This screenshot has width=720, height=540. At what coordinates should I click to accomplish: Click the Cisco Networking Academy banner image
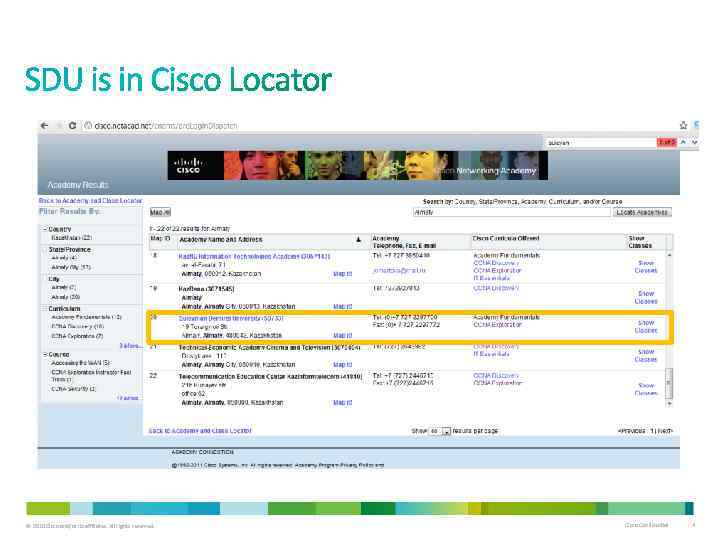coord(357,166)
